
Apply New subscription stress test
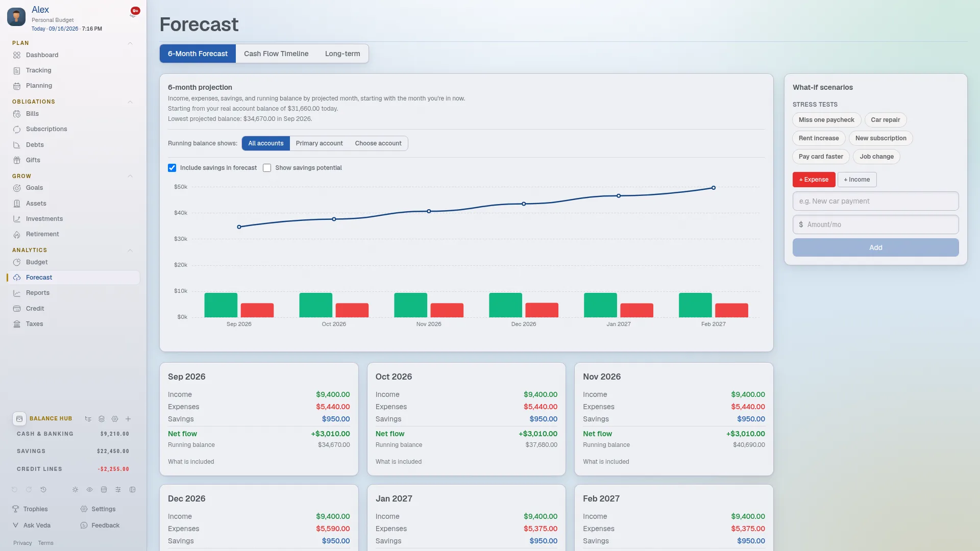click(881, 138)
